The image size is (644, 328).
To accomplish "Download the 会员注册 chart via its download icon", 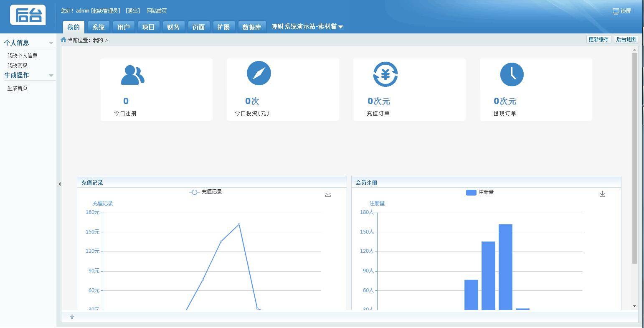I will (602, 194).
